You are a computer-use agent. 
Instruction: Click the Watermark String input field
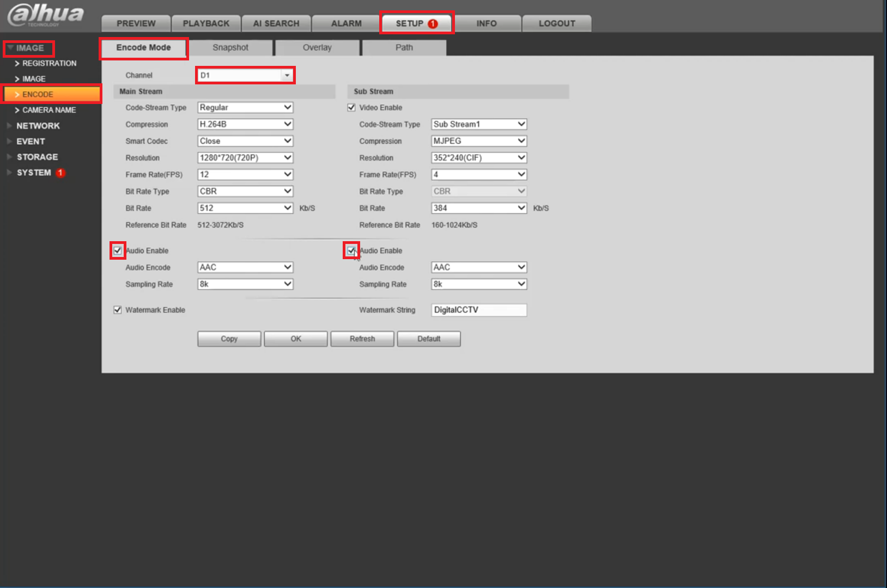479,310
